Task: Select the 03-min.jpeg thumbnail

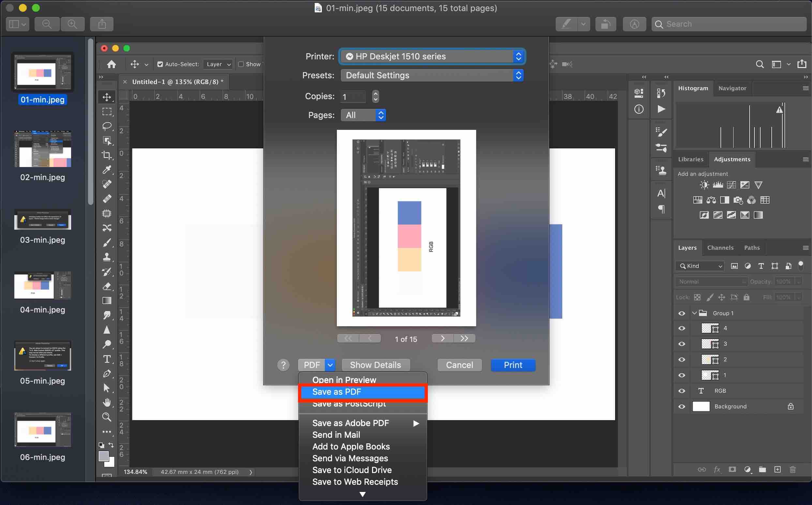Action: tap(42, 220)
